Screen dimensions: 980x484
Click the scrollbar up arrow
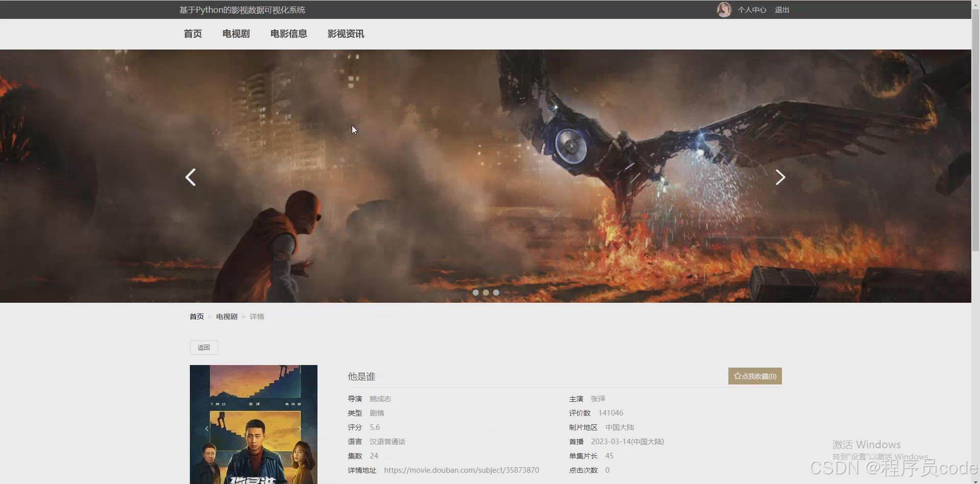[975, 4]
